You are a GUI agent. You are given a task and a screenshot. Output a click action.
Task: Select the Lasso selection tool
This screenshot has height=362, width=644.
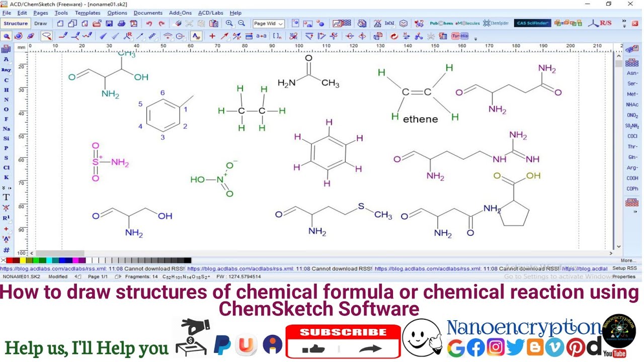[46, 36]
